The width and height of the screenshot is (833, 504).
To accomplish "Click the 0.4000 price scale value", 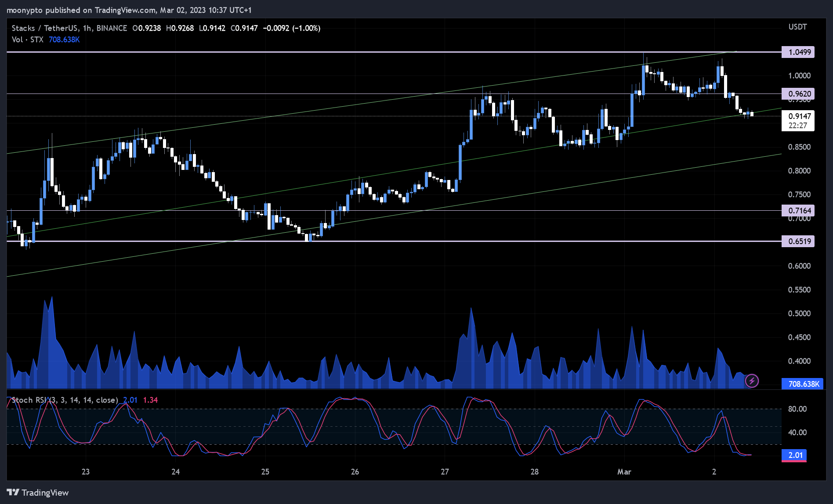I will 799,361.
